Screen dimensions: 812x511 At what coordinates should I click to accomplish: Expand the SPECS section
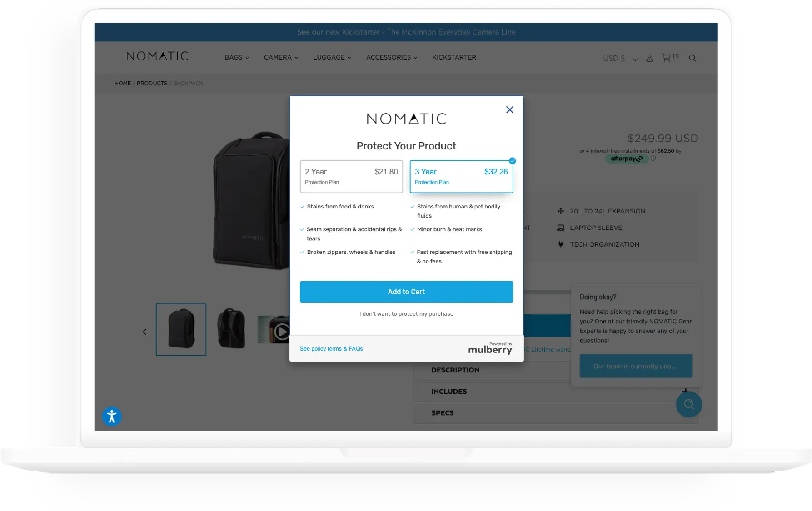pos(556,413)
